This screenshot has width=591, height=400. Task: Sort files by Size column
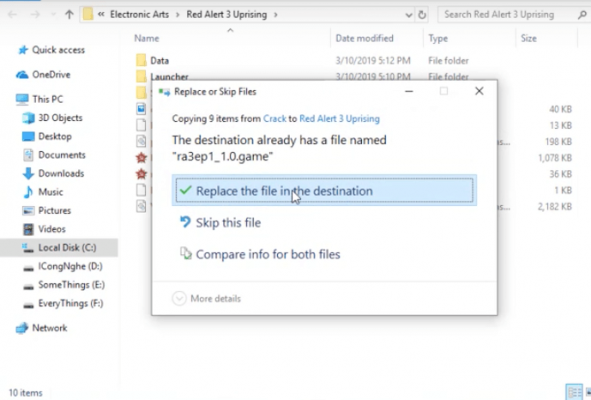[528, 38]
